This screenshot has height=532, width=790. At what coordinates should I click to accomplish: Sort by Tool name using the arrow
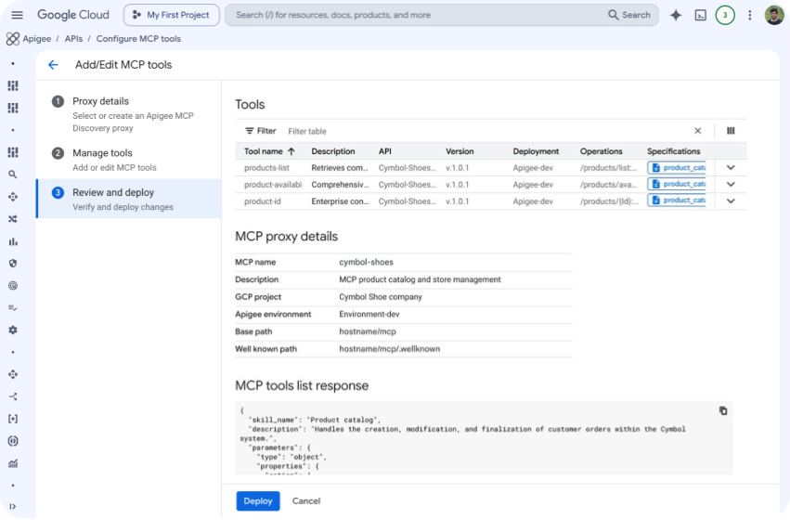pos(291,151)
